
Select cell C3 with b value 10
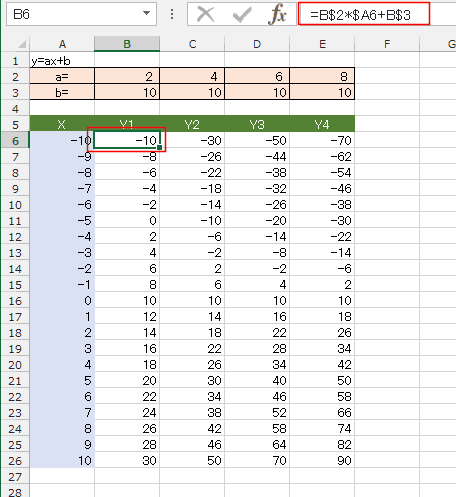(x=192, y=92)
